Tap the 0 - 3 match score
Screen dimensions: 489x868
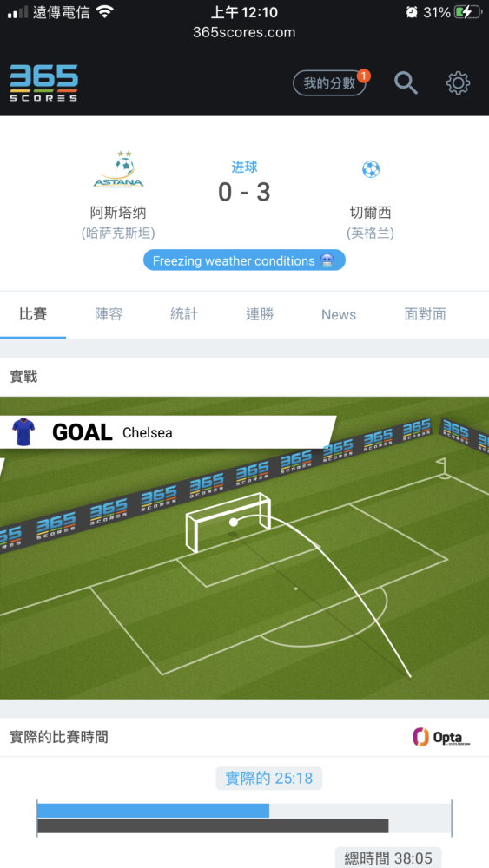[x=244, y=192]
